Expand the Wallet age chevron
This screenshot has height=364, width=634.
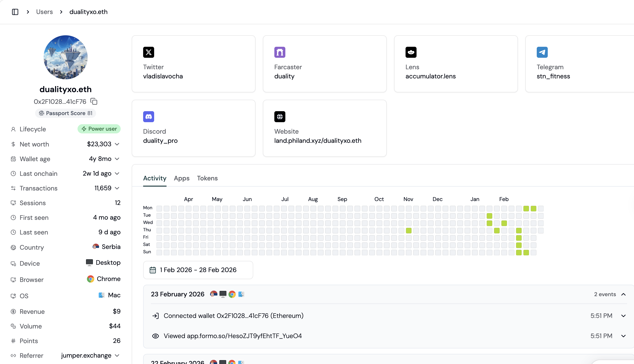[x=117, y=159]
